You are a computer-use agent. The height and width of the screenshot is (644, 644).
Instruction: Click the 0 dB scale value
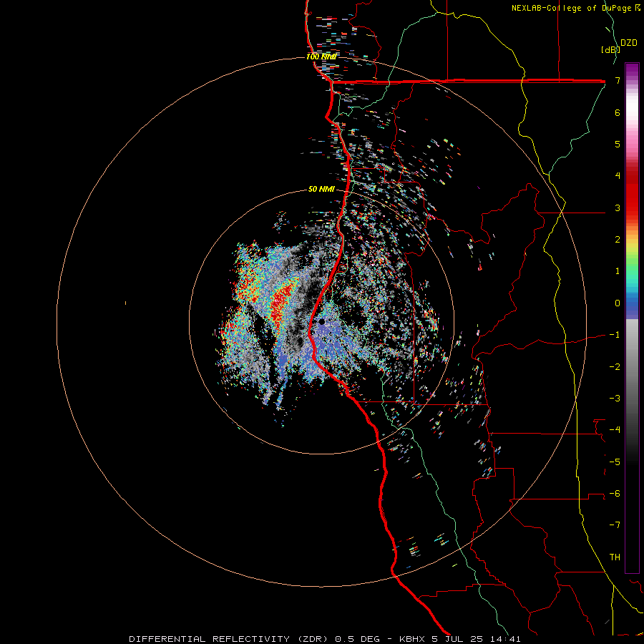pyautogui.click(x=618, y=303)
